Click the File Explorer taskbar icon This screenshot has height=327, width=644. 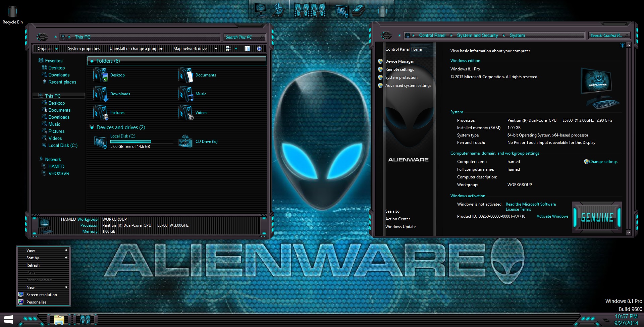[59, 320]
